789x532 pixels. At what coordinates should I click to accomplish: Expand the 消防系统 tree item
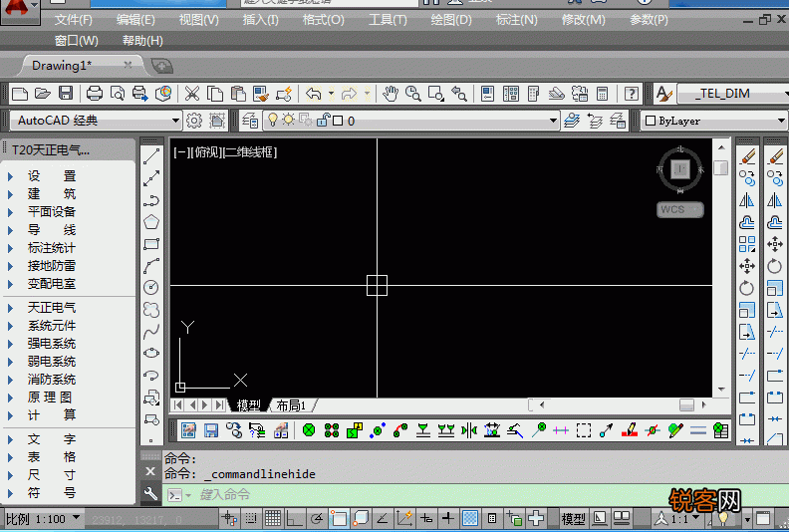tap(52, 380)
